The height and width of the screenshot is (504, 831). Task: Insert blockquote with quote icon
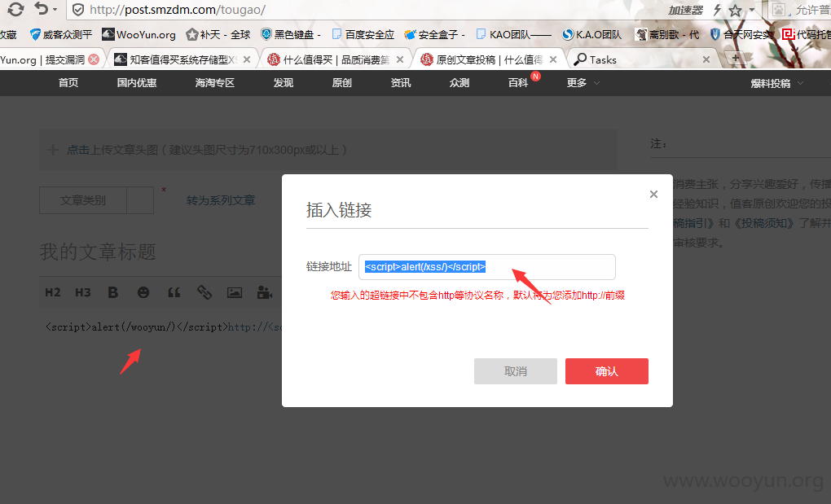[174, 292]
